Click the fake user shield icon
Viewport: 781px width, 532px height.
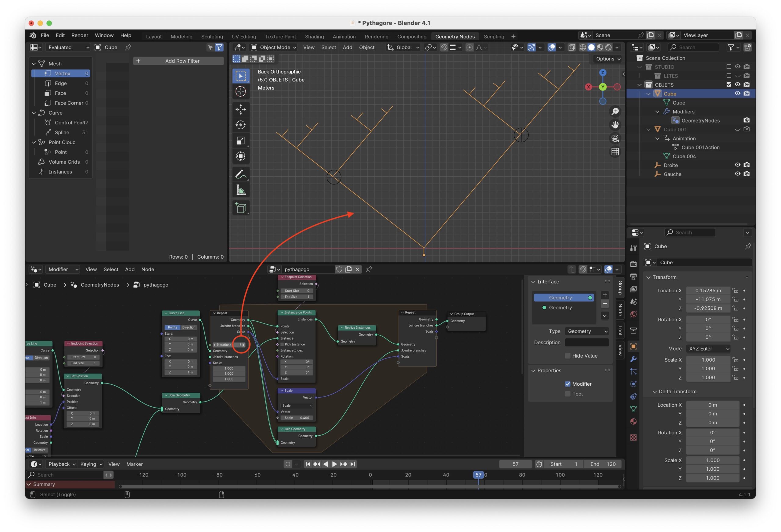coord(340,270)
